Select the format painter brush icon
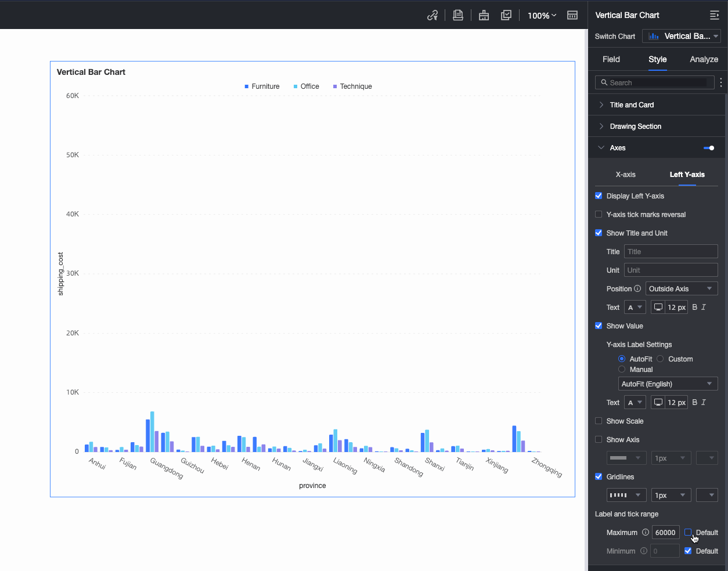 coord(484,15)
